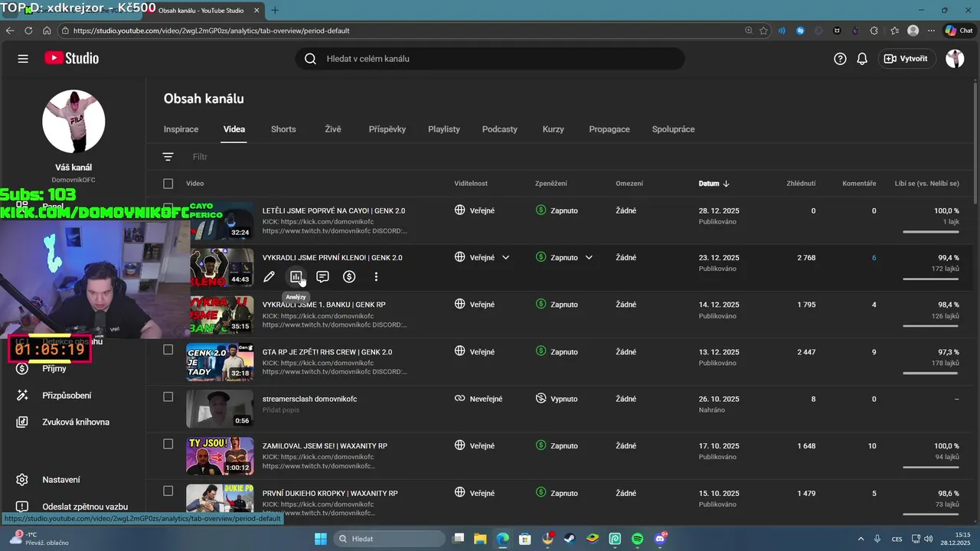
Task: Switch to the Propagace tab
Action: tap(609, 129)
